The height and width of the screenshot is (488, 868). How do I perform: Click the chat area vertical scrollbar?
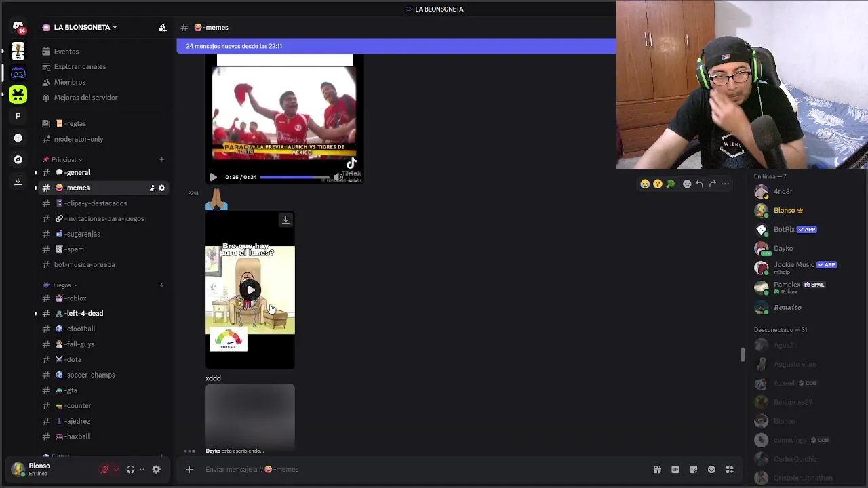coord(743,354)
